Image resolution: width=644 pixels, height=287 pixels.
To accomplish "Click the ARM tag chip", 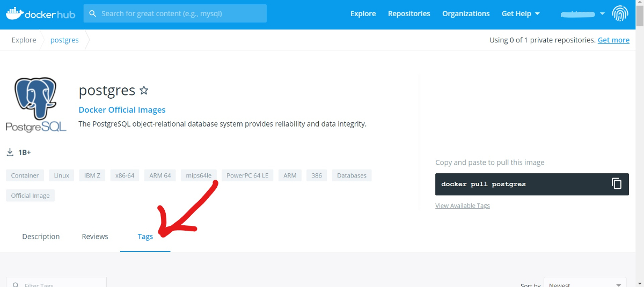I will coord(290,175).
